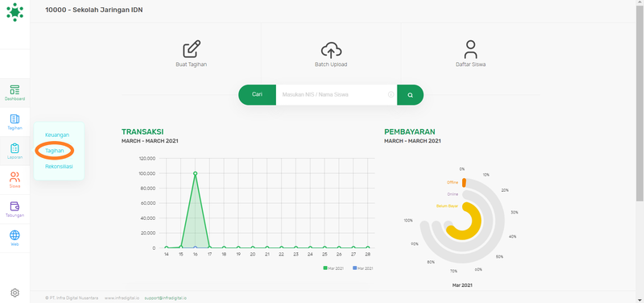
Task: Select Keuangan in Laporan submenu
Action: click(x=57, y=135)
